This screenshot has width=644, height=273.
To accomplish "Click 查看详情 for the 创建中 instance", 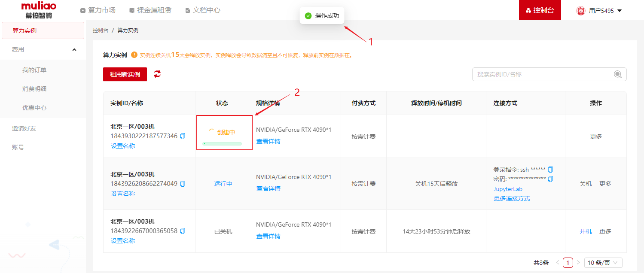I will [x=269, y=141].
